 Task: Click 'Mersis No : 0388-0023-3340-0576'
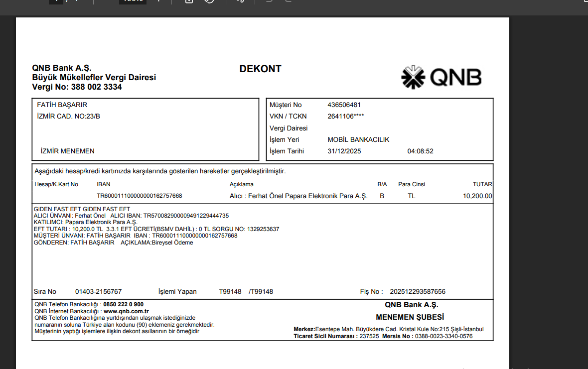428,336
